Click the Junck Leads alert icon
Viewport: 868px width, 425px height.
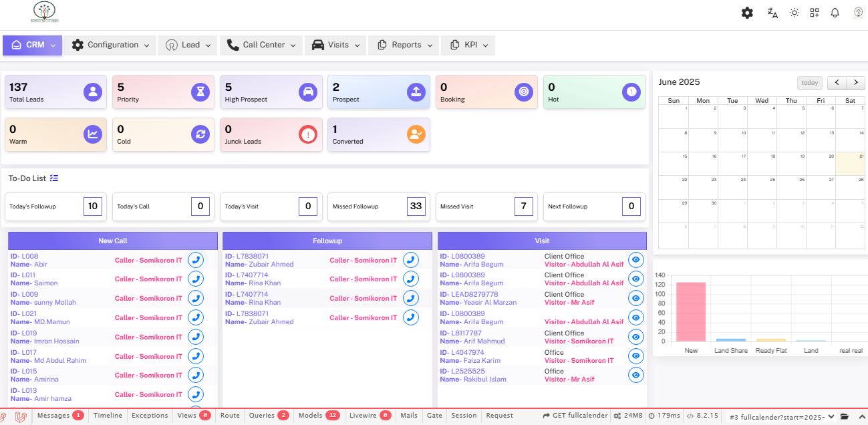(307, 134)
